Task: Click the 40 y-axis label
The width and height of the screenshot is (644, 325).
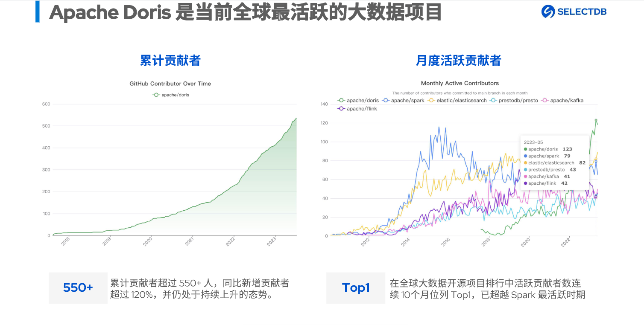Action: pos(325,198)
